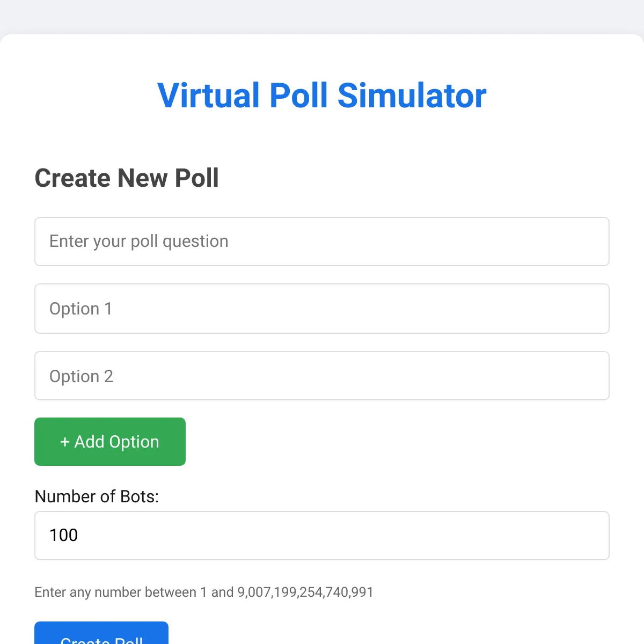
Task: Focus the Option 2 text field
Action: tap(322, 376)
